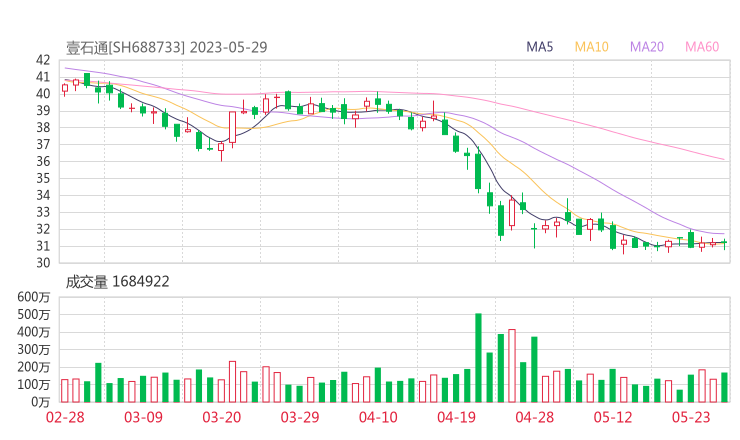740x440 pixels.
Task: Click the 04-10 date axis label
Action: pyautogui.click(x=378, y=417)
